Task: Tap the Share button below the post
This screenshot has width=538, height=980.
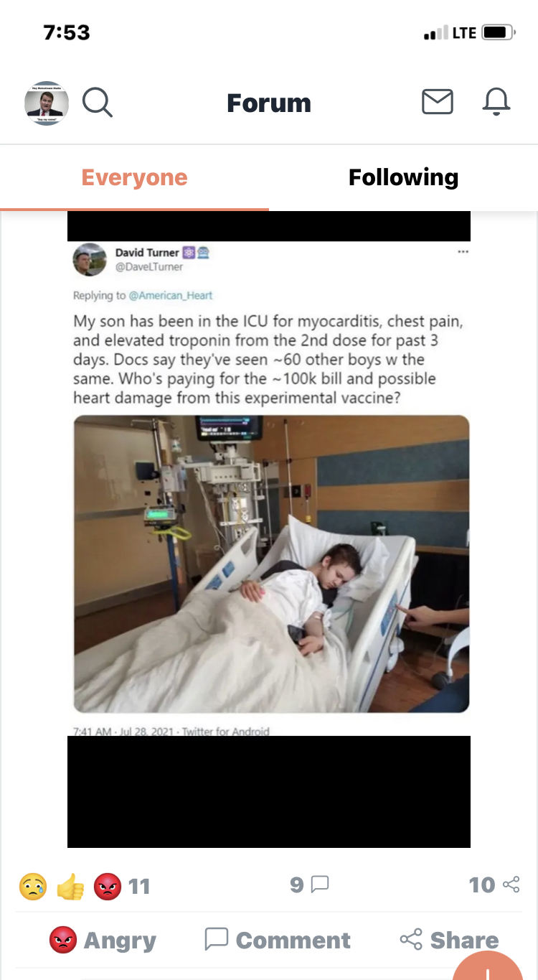Action: pyautogui.click(x=449, y=940)
